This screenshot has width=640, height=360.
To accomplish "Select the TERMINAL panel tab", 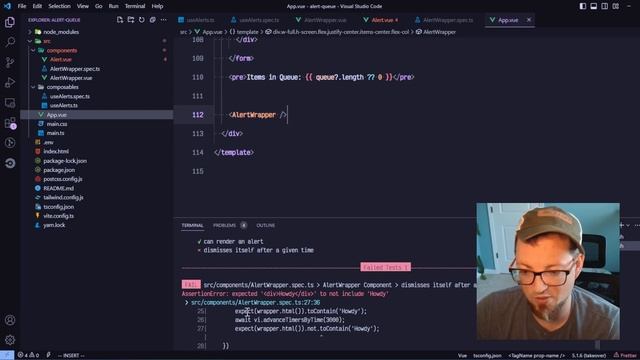I will pyautogui.click(x=192, y=225).
